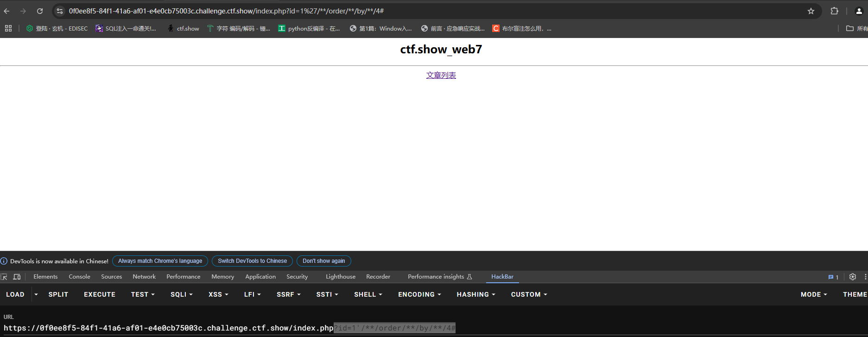Switch to the Security tab
Viewport: 868px width, 337px height.
297,277
